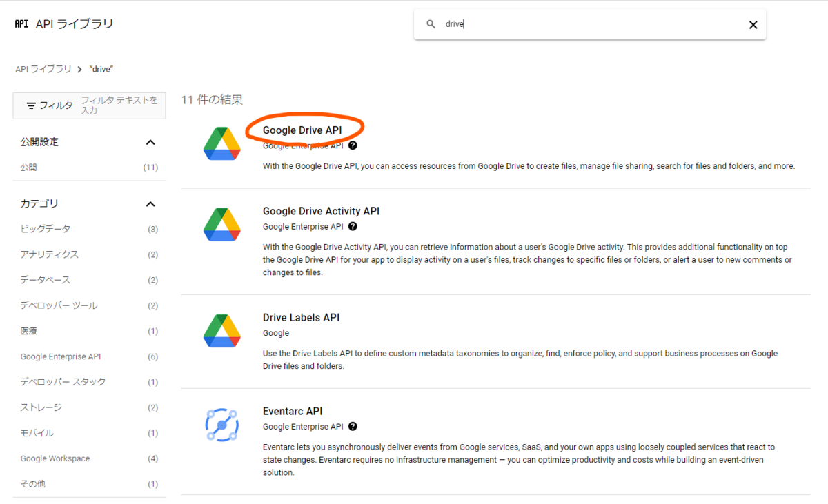Viewport: 828px width, 504px height.
Task: Click the Drive Labels API logo icon
Action: click(x=222, y=330)
